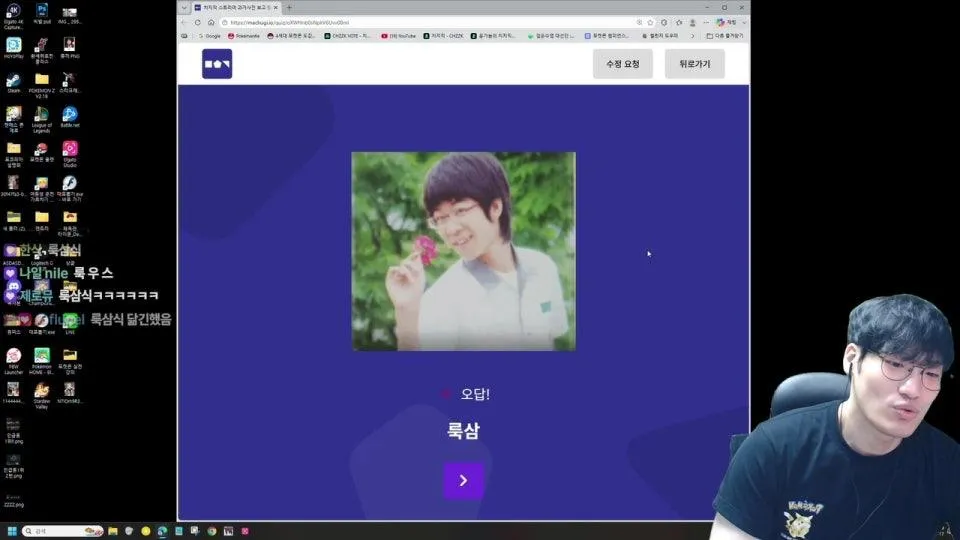The width and height of the screenshot is (960, 540).
Task: Open the Elgato 4K Capture desktop icon
Action: coord(13,16)
